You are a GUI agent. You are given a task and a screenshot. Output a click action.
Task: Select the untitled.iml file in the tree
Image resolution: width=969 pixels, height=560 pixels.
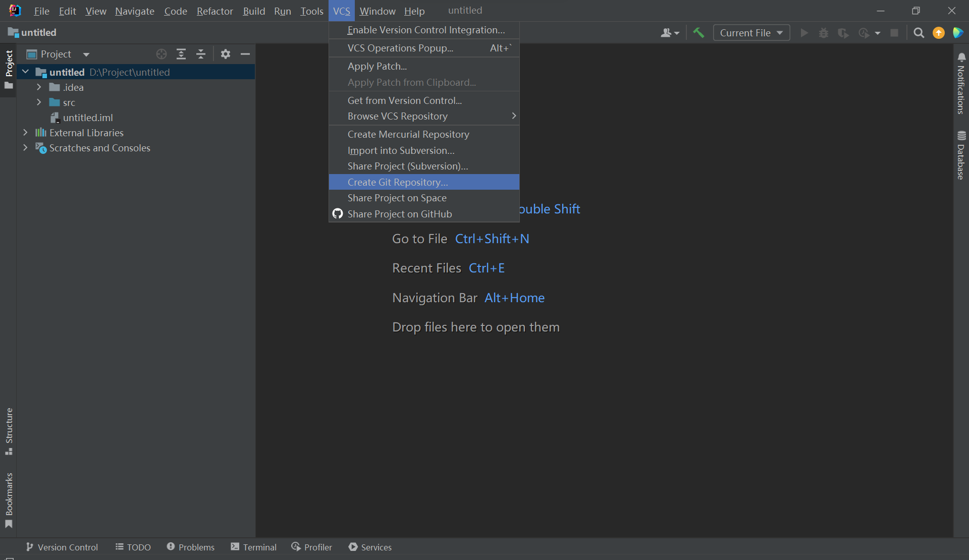(x=88, y=118)
